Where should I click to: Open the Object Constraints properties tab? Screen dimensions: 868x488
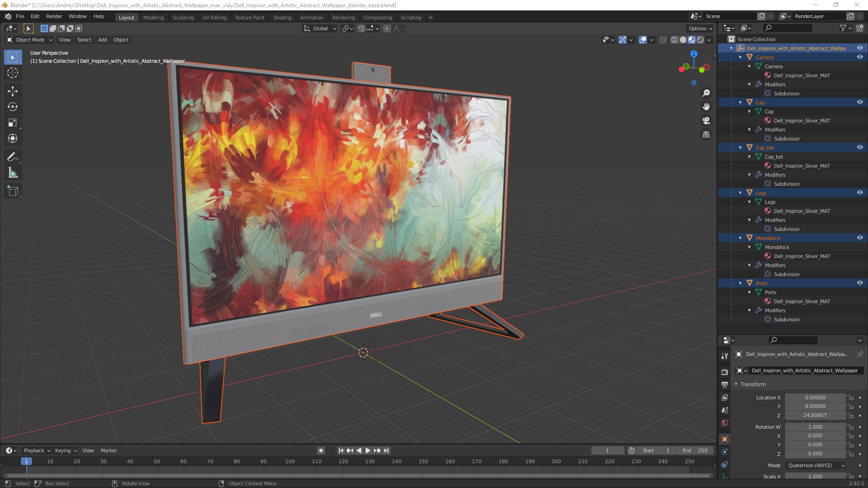coord(725,465)
